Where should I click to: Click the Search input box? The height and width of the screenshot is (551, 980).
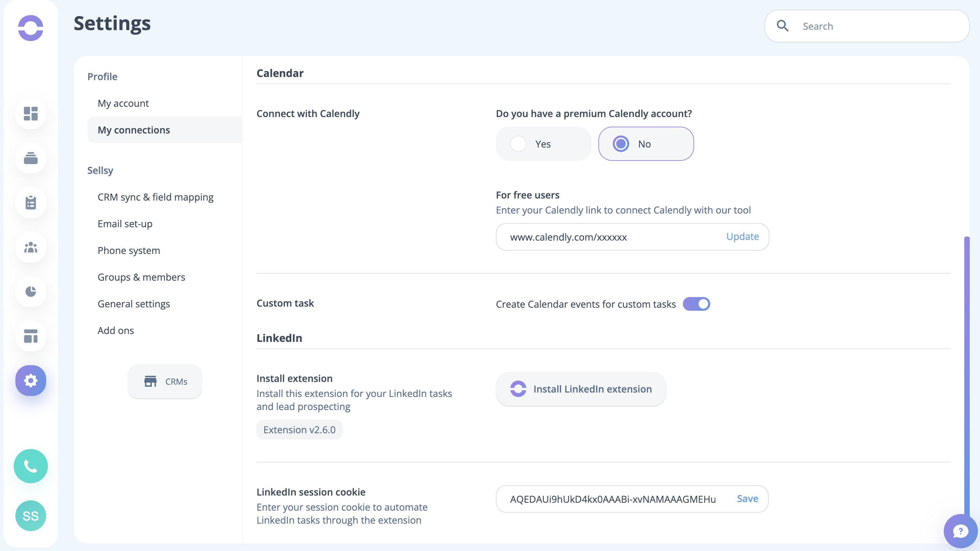[867, 26]
